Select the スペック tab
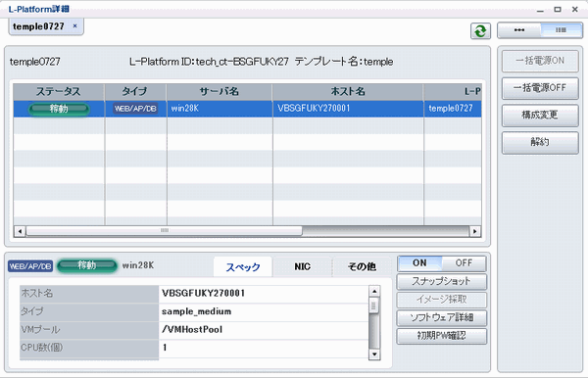 (243, 267)
